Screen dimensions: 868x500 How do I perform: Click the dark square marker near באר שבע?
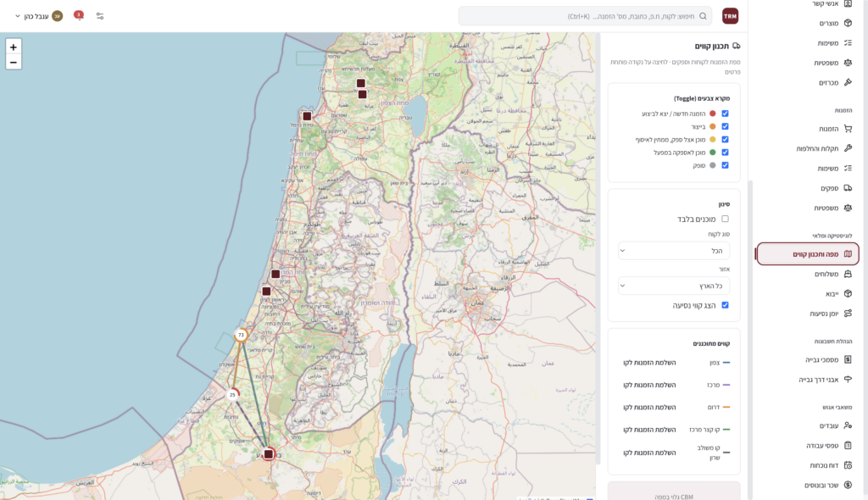tap(269, 454)
